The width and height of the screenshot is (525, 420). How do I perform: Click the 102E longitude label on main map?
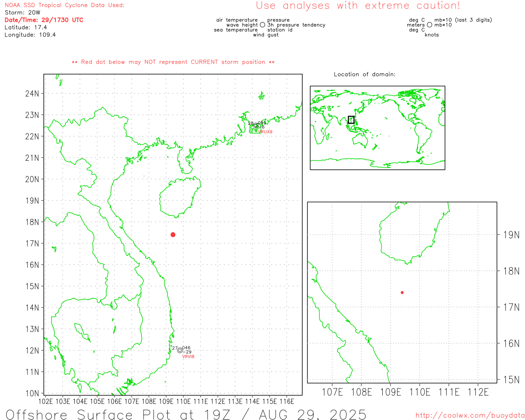pos(45,401)
